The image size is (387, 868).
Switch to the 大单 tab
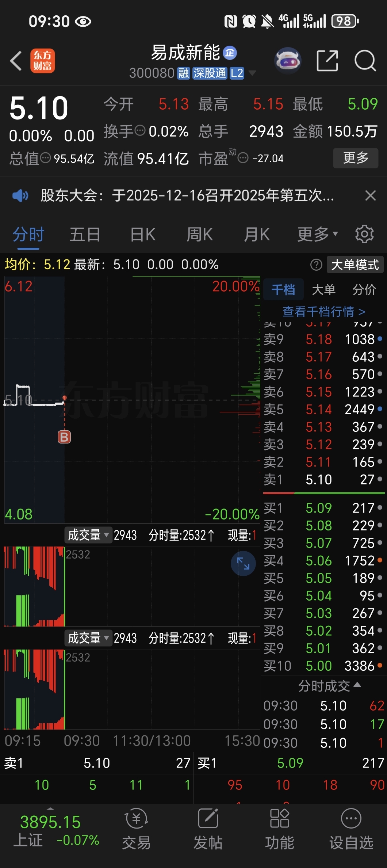323,290
